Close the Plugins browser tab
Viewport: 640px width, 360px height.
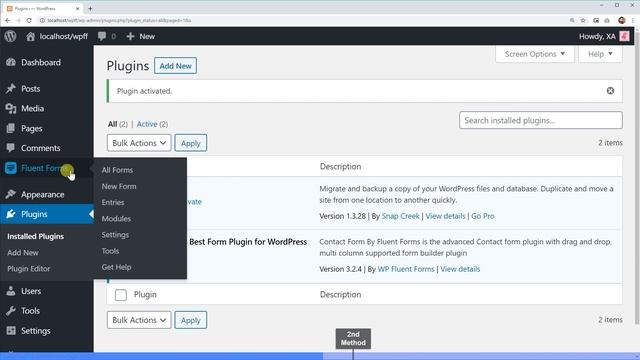(78, 8)
